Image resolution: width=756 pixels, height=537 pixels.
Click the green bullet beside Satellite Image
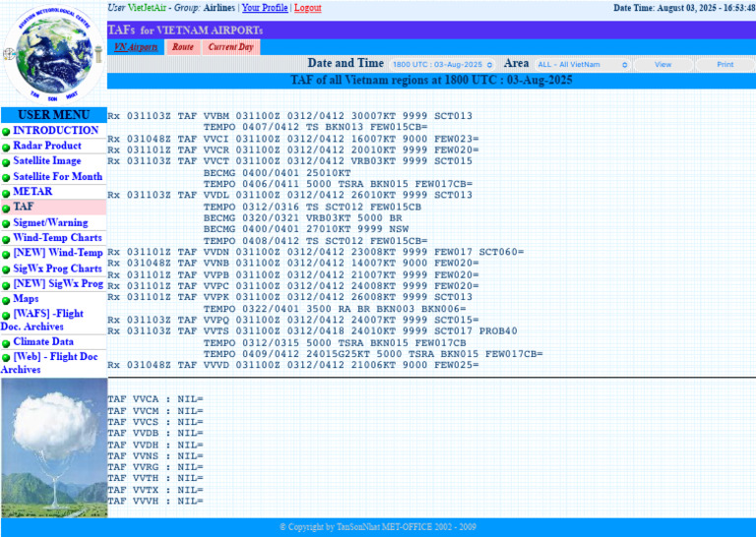6,162
